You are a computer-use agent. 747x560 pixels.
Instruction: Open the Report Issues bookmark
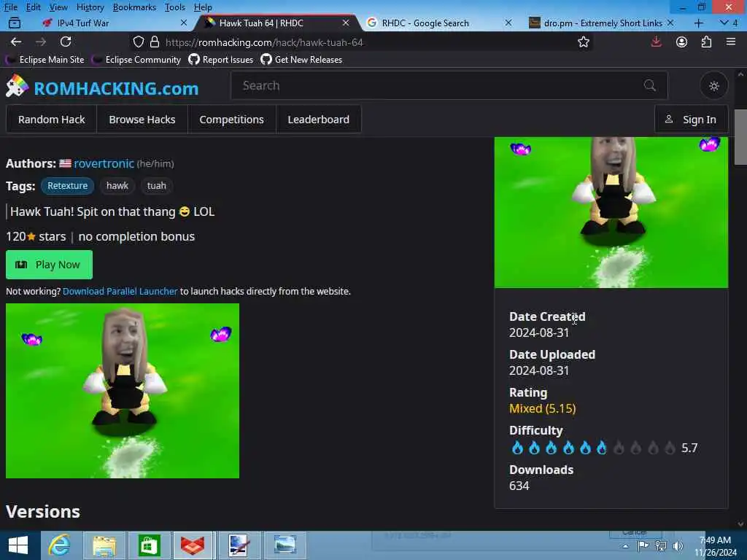click(x=220, y=60)
